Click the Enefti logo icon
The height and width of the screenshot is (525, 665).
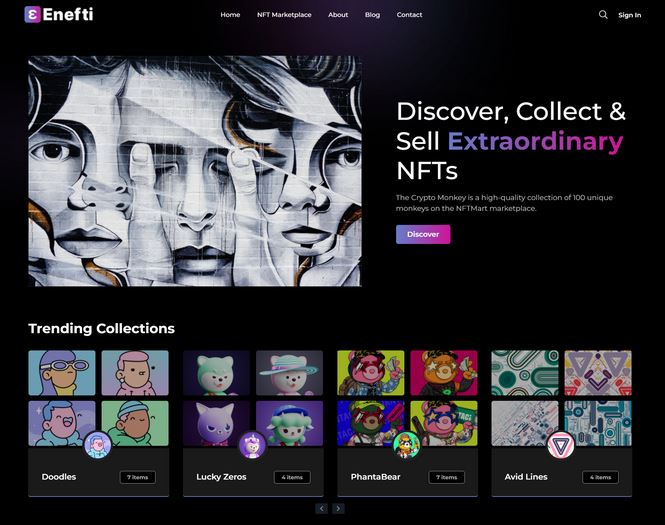click(x=32, y=14)
